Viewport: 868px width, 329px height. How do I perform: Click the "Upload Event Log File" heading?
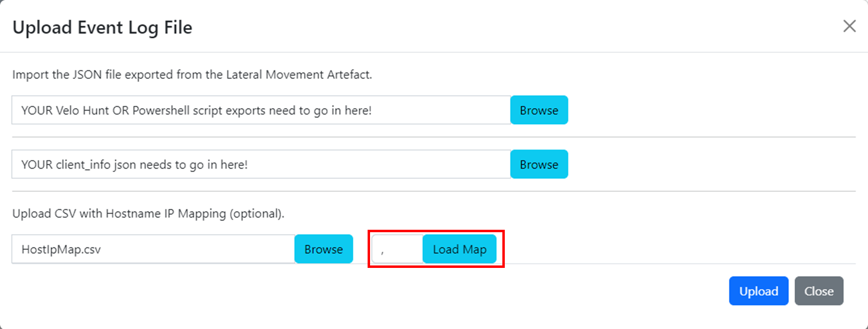103,27
